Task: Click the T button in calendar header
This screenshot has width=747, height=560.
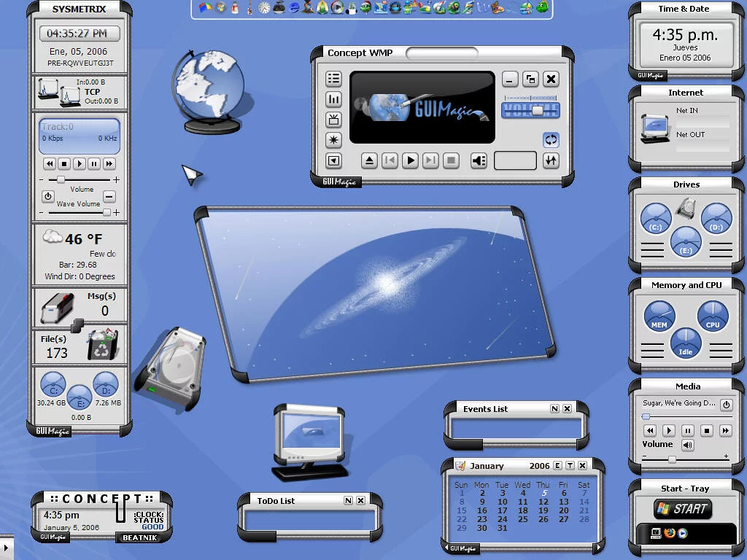Action: click(x=570, y=466)
